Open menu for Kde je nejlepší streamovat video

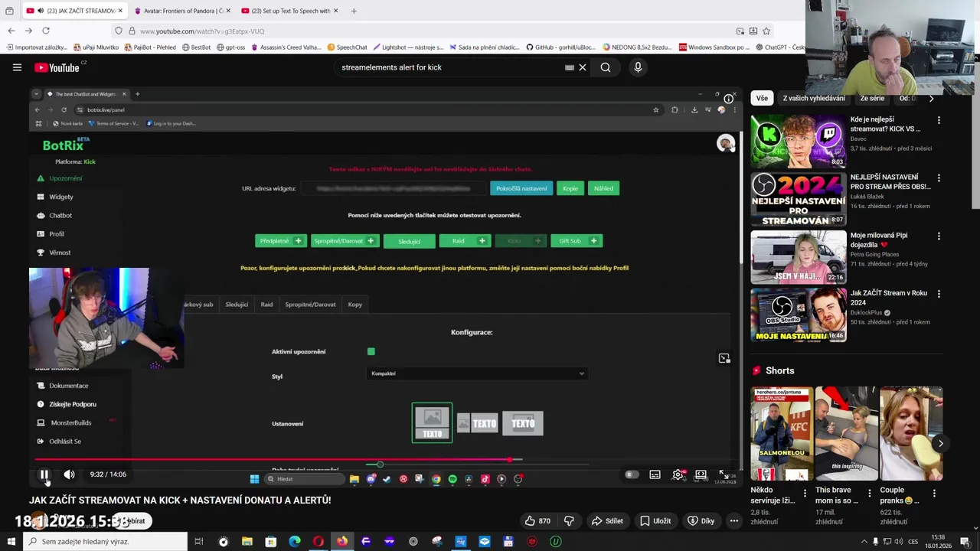pyautogui.click(x=939, y=120)
